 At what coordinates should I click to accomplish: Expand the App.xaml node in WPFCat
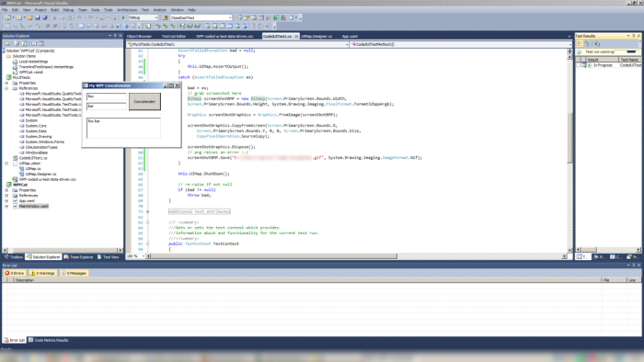point(6,201)
